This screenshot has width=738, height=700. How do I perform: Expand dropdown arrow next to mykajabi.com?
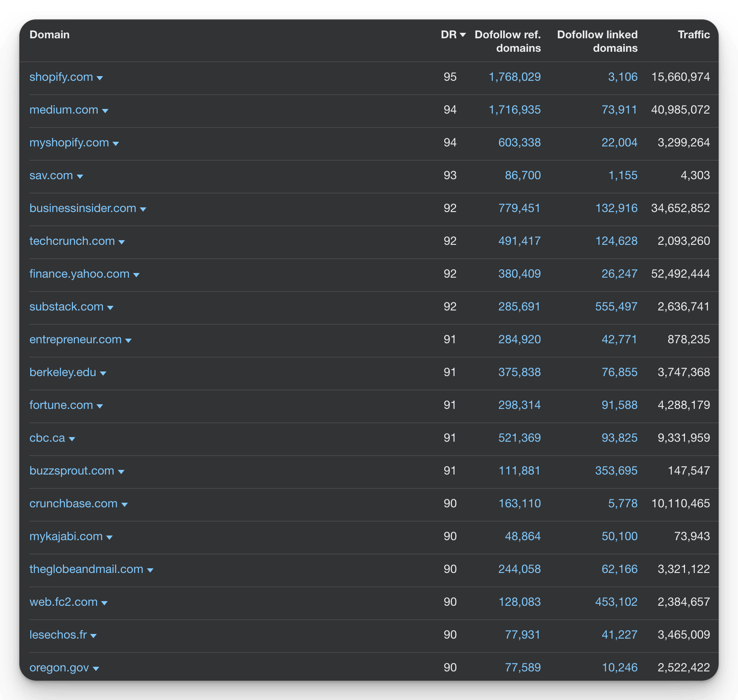pyautogui.click(x=109, y=538)
